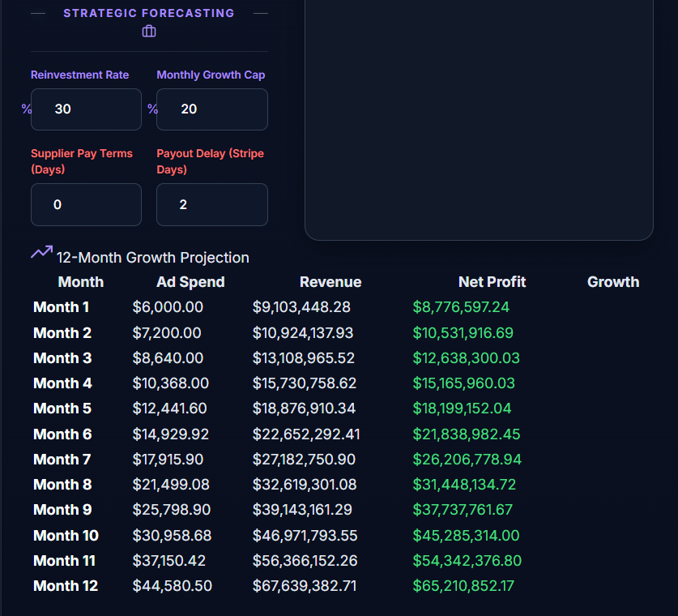
Task: Select the Net Profit column header
Action: pyautogui.click(x=492, y=282)
